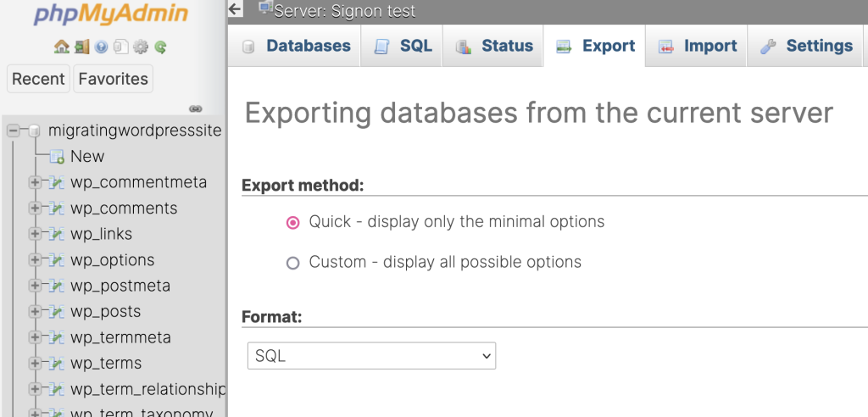Open the wp_options table
The image size is (868, 417).
113,259
